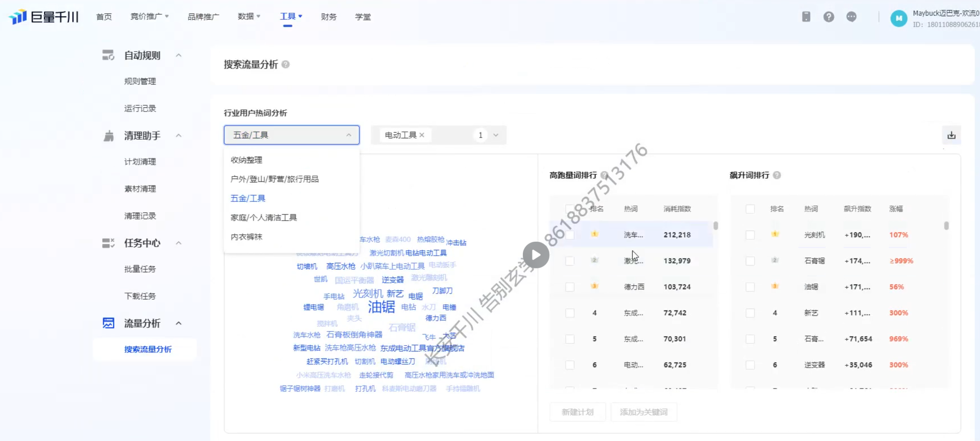This screenshot has height=441, width=980.
Task: Click the calculator icon in top bar
Action: pos(806,17)
